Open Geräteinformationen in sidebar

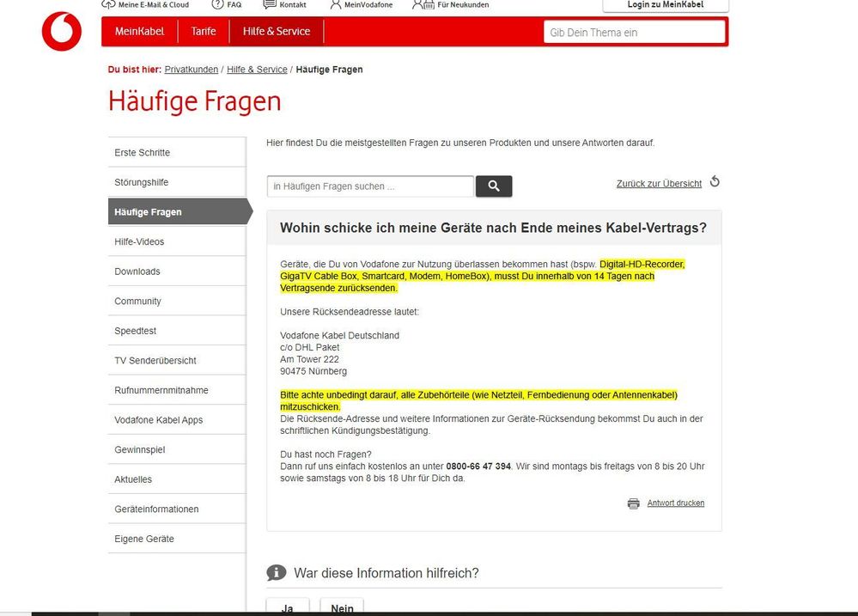177,509
